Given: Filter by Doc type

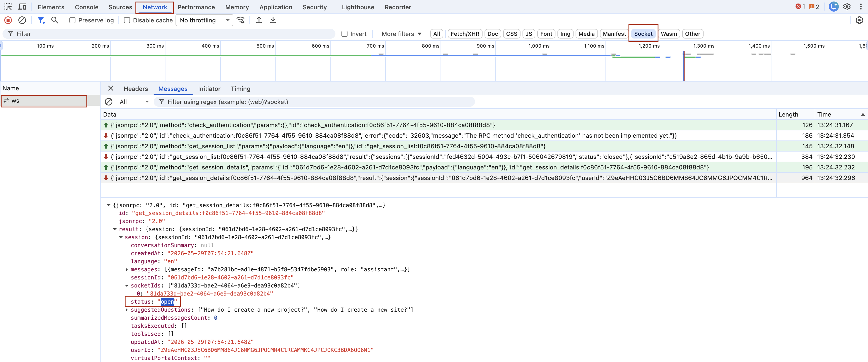Looking at the screenshot, I should pyautogui.click(x=492, y=34).
